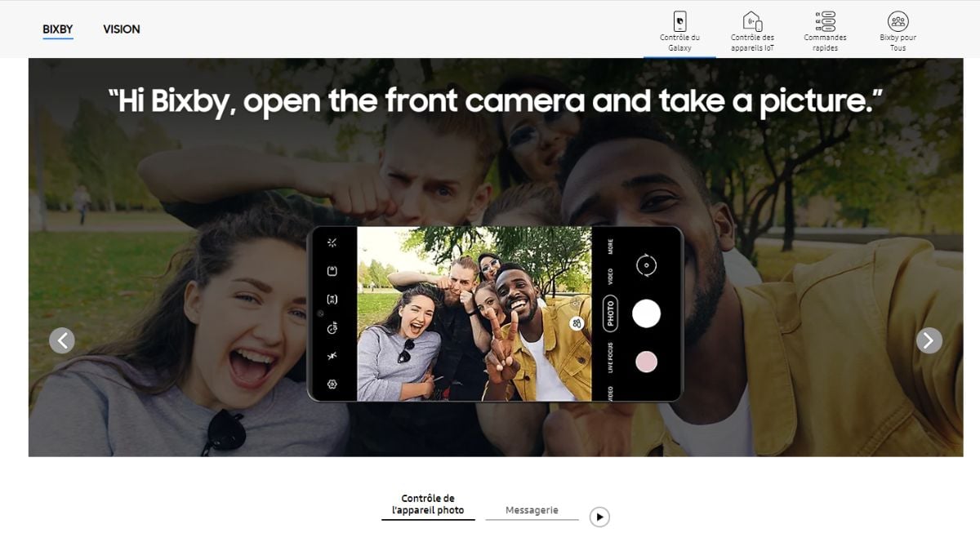This screenshot has width=980, height=551.
Task: Switch to the Messagerie slide
Action: [532, 510]
